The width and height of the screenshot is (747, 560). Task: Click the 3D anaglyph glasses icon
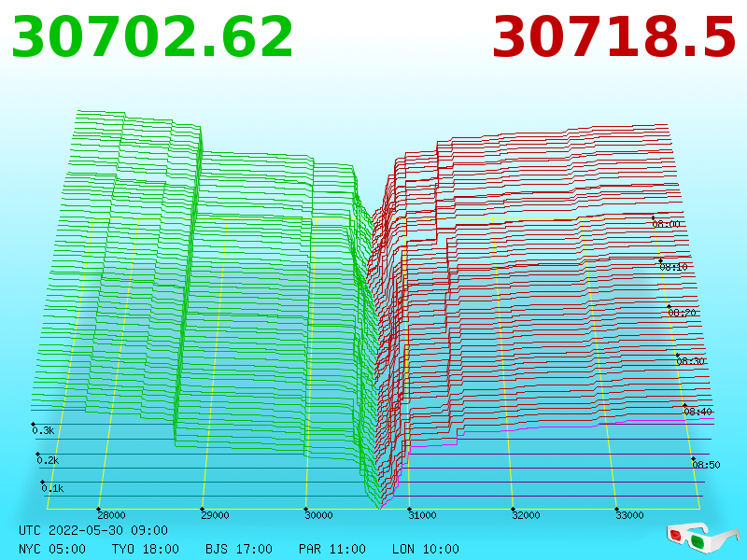tap(703, 539)
